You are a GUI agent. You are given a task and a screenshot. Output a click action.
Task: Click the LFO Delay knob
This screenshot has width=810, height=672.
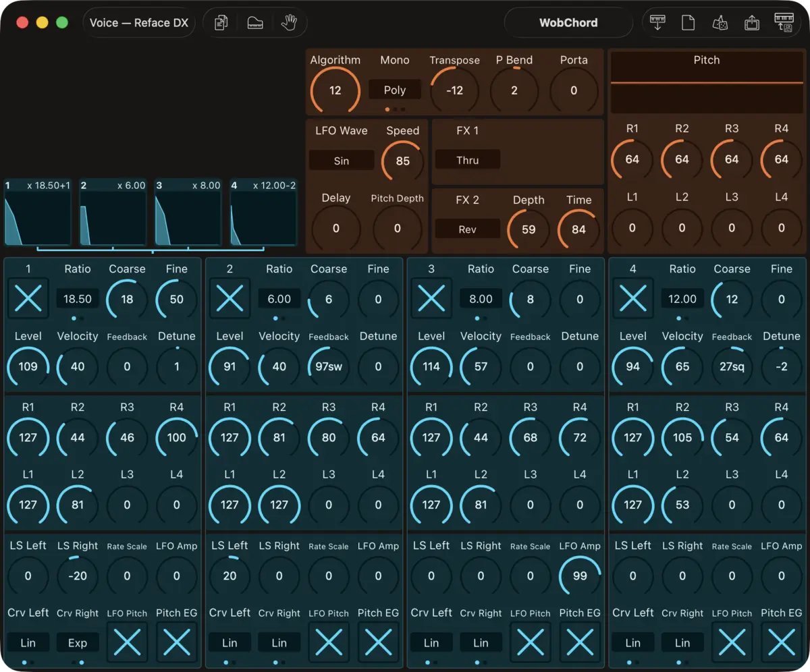(x=336, y=228)
